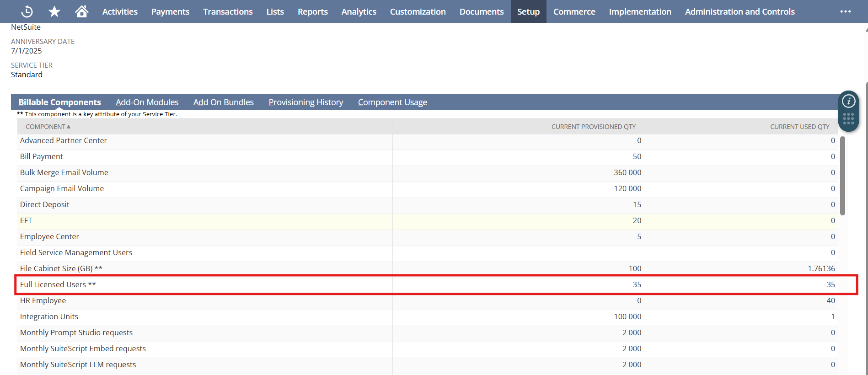The image size is (868, 375).
Task: Click the Standard service tier link
Action: tap(27, 75)
